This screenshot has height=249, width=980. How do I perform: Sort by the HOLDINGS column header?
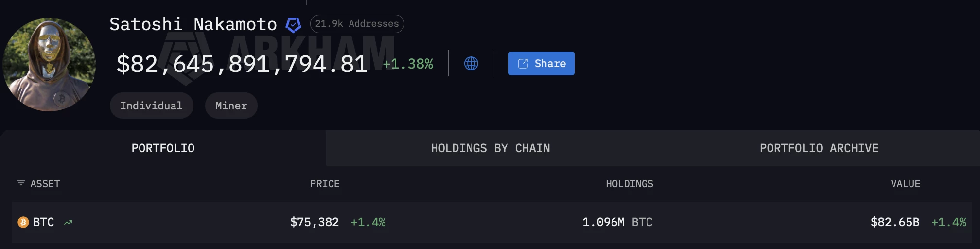pyautogui.click(x=629, y=184)
